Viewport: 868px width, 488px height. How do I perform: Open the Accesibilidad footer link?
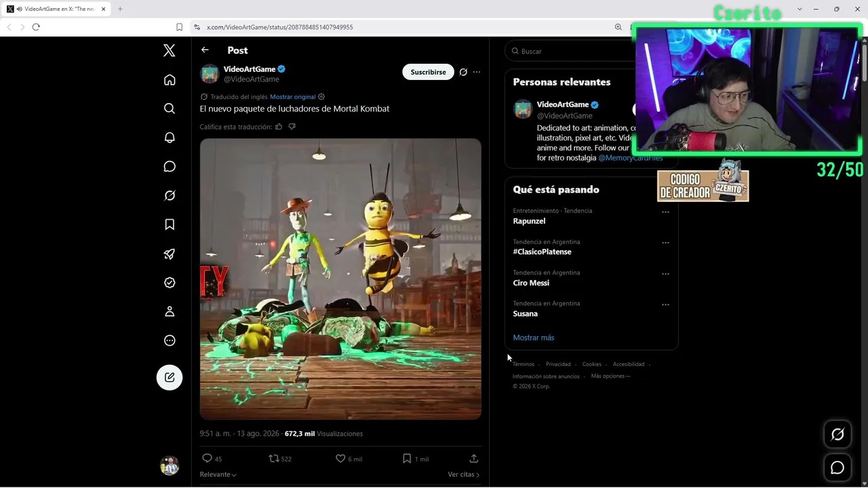click(629, 364)
